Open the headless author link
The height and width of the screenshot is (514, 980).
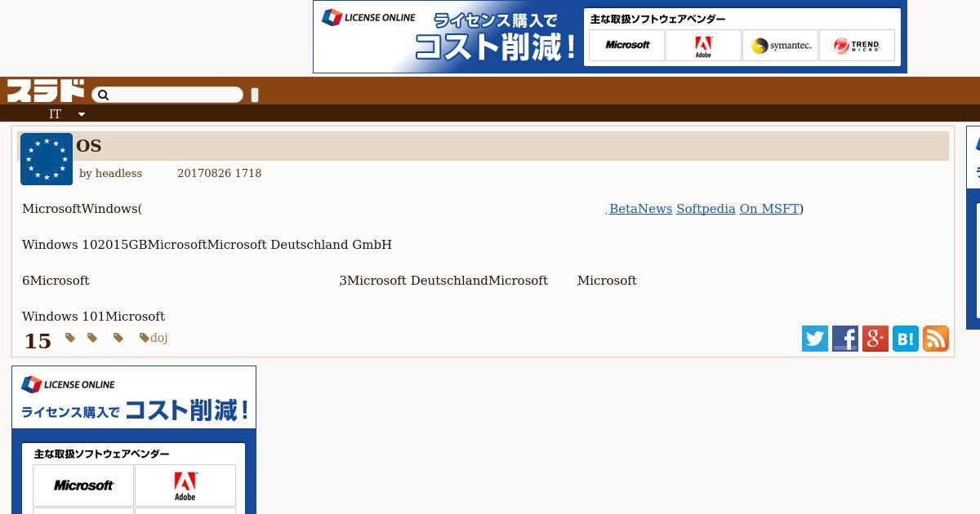118,174
